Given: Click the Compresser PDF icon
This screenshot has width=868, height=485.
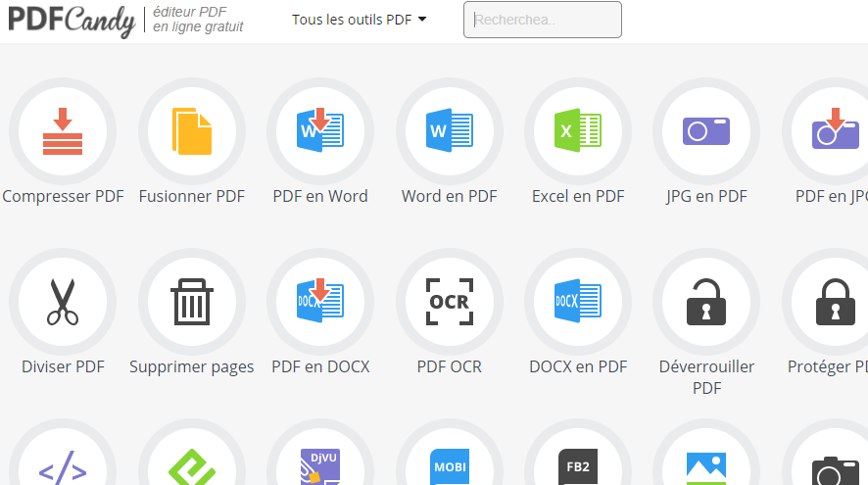Looking at the screenshot, I should click(63, 131).
